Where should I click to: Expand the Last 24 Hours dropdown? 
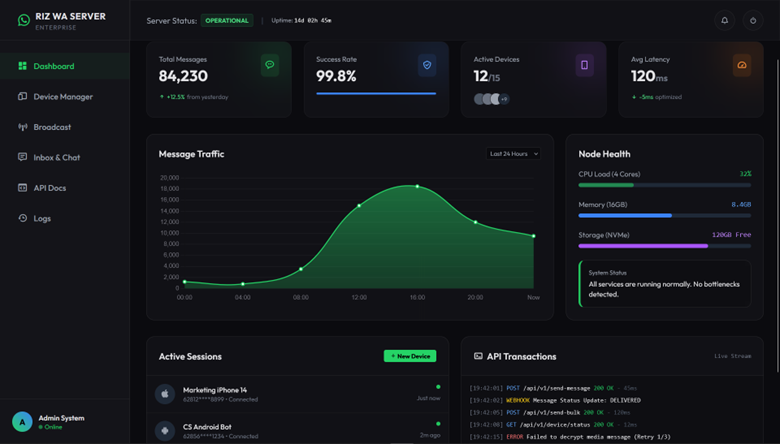point(514,154)
